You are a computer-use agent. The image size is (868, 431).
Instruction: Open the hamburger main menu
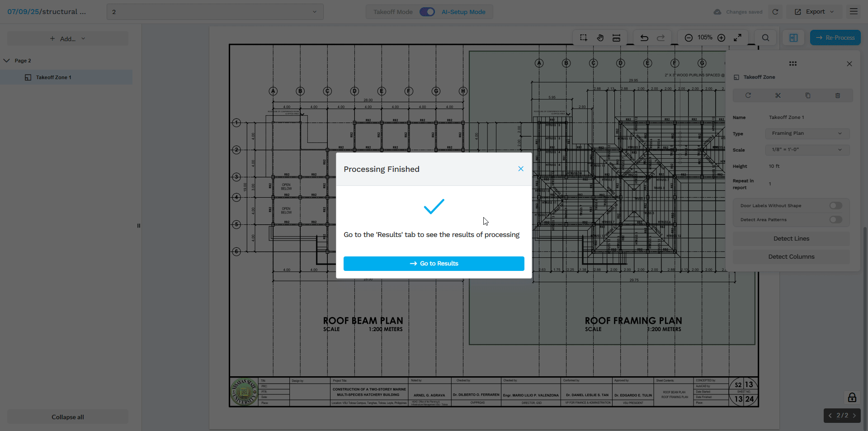point(854,12)
